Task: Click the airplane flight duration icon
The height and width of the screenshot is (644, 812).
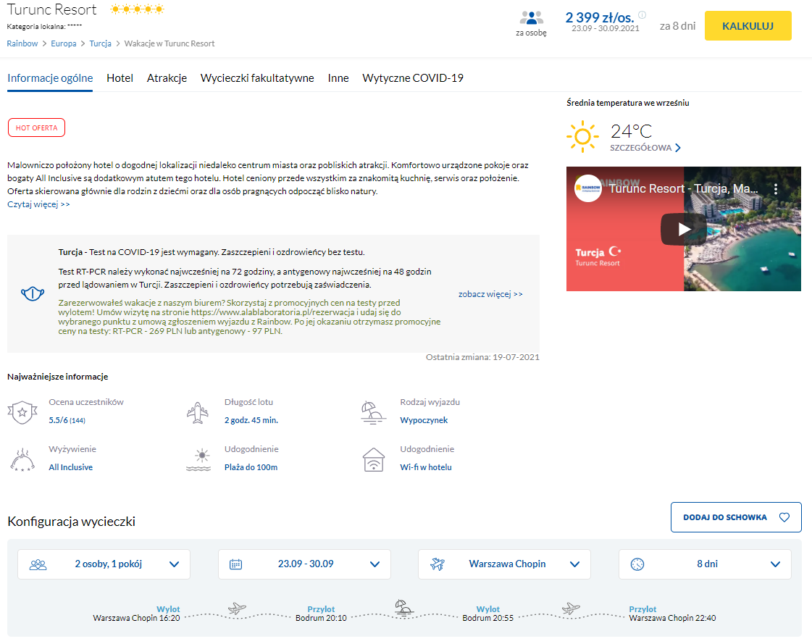Action: [197, 412]
